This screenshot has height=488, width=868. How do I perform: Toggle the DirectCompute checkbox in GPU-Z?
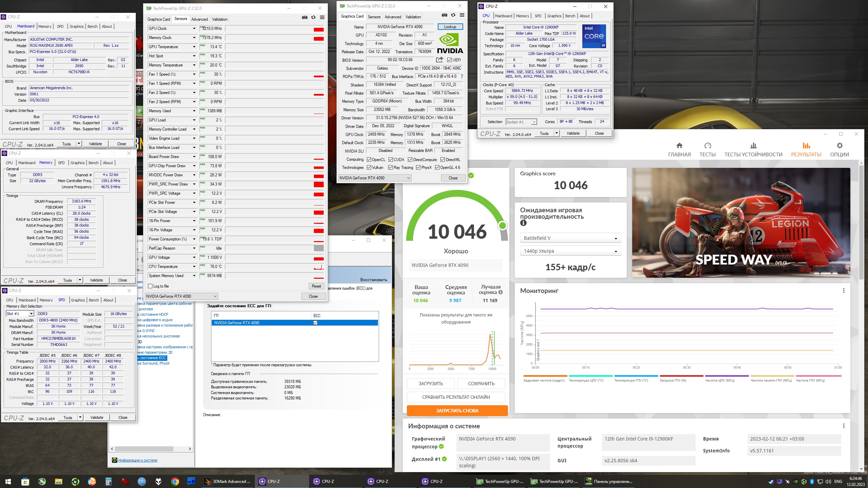[x=410, y=160]
